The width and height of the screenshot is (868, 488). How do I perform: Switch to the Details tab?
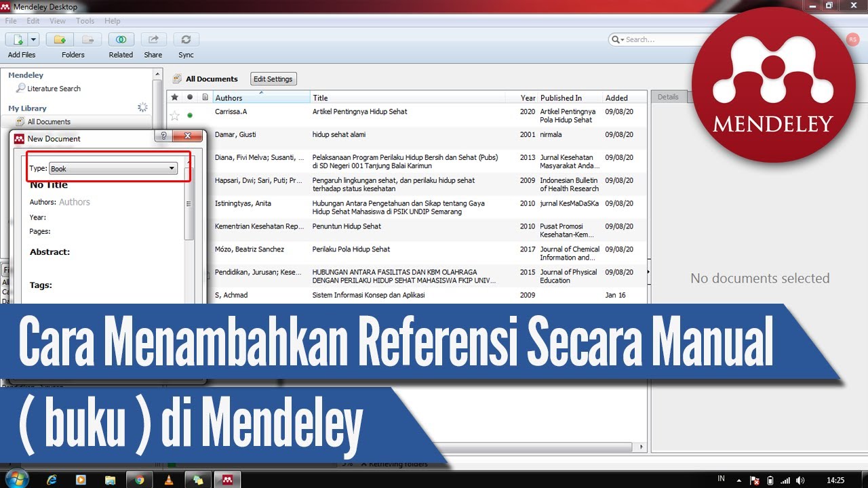[668, 97]
